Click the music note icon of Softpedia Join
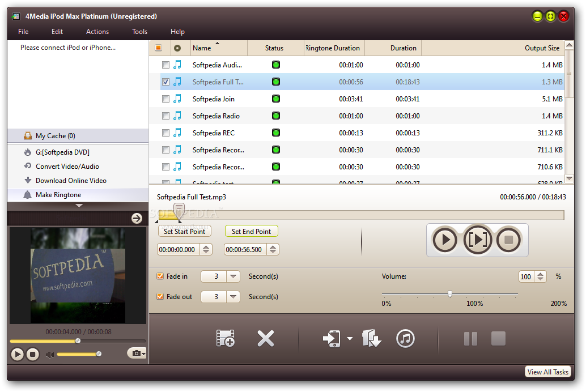586x392 pixels. 177,99
